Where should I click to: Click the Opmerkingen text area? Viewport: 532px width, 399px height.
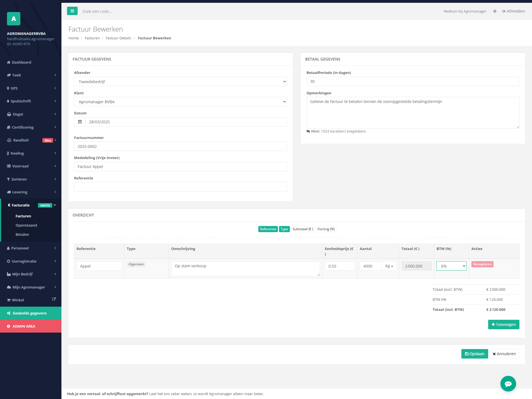pos(413,113)
